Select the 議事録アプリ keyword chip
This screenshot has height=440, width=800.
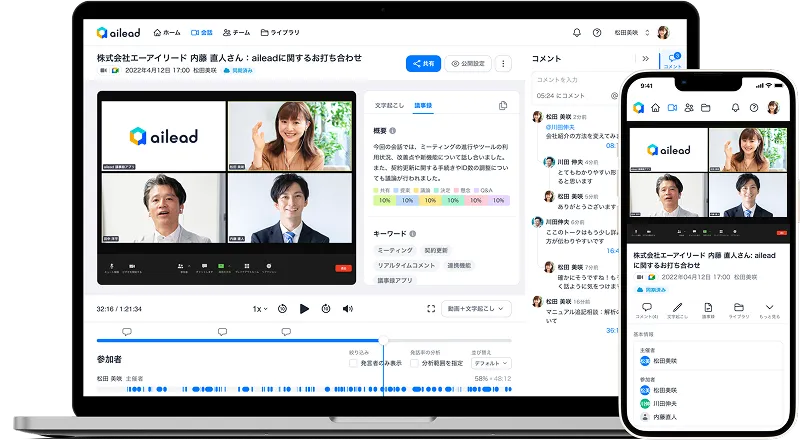click(395, 280)
